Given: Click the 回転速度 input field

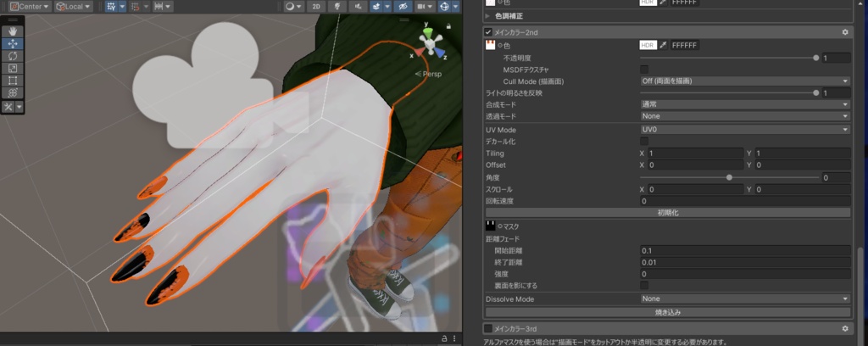Looking at the screenshot, I should click(x=745, y=201).
